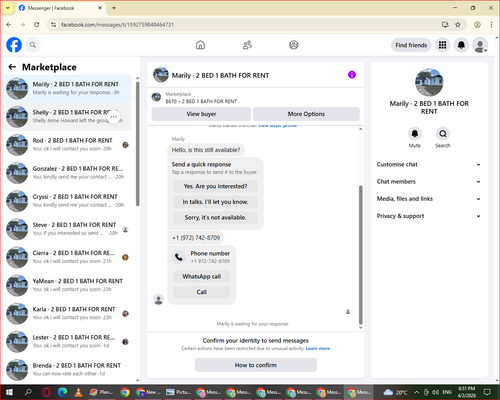Open the Learn more link
This screenshot has height=400, width=500.
[318, 348]
